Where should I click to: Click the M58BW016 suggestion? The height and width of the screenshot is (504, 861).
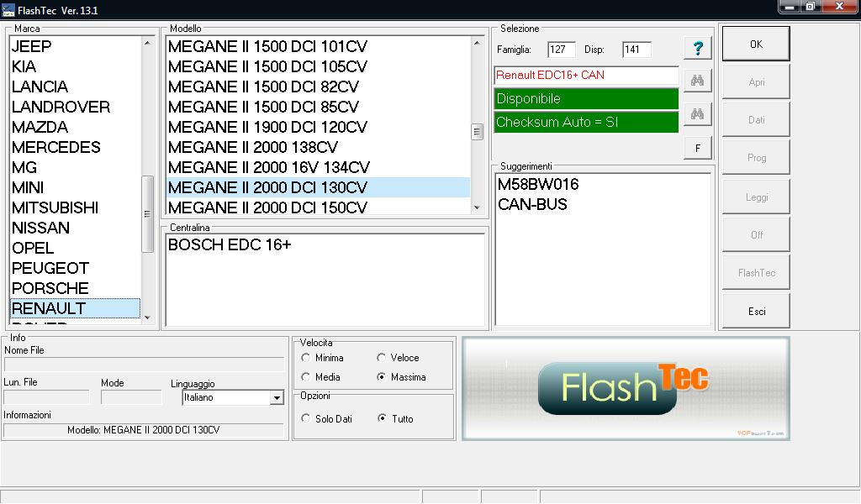603,184
